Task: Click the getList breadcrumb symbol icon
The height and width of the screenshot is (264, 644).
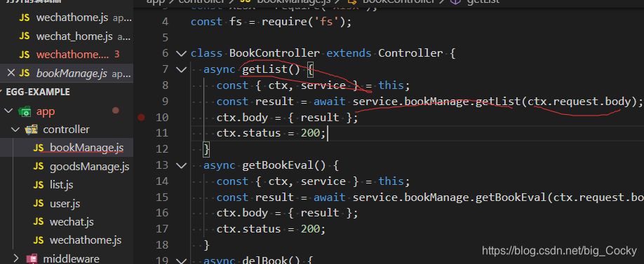Action: click(x=455, y=1)
